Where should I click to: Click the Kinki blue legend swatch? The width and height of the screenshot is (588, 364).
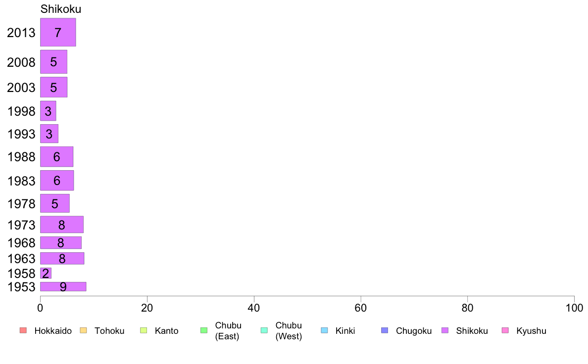pos(324,330)
